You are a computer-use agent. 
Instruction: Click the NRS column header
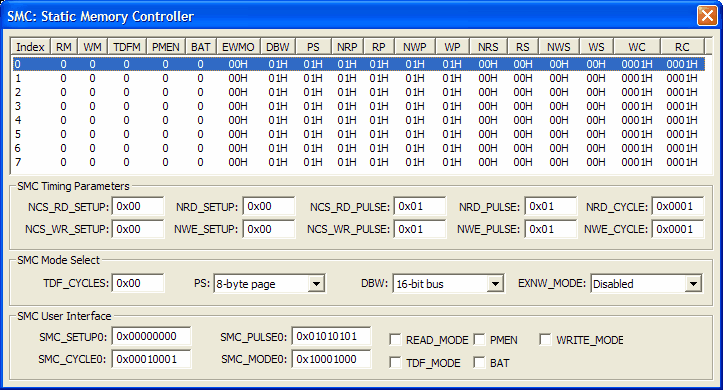tap(488, 47)
